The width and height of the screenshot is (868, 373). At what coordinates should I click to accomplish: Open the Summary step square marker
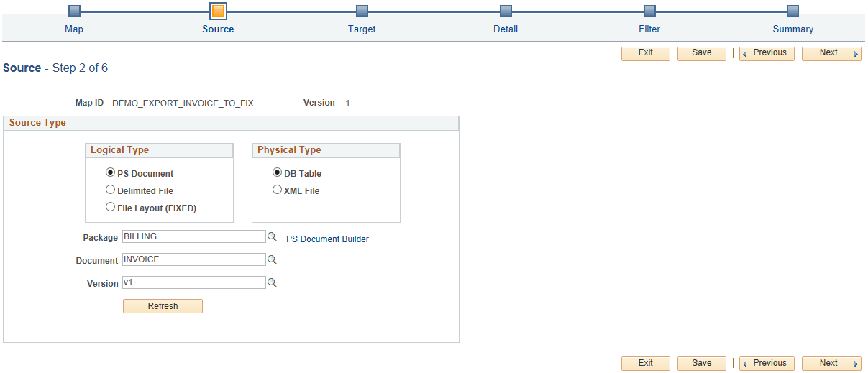(x=792, y=11)
